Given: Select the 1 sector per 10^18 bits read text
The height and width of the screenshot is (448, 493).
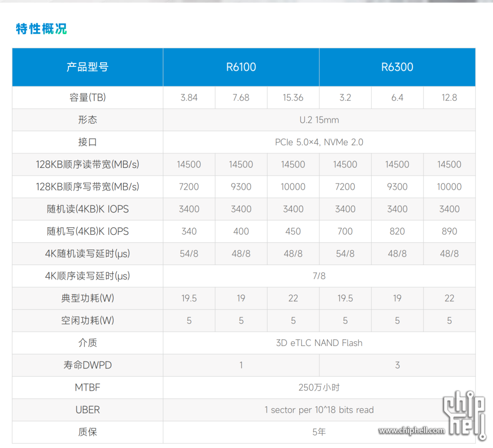Looking at the screenshot, I should pos(319,410).
